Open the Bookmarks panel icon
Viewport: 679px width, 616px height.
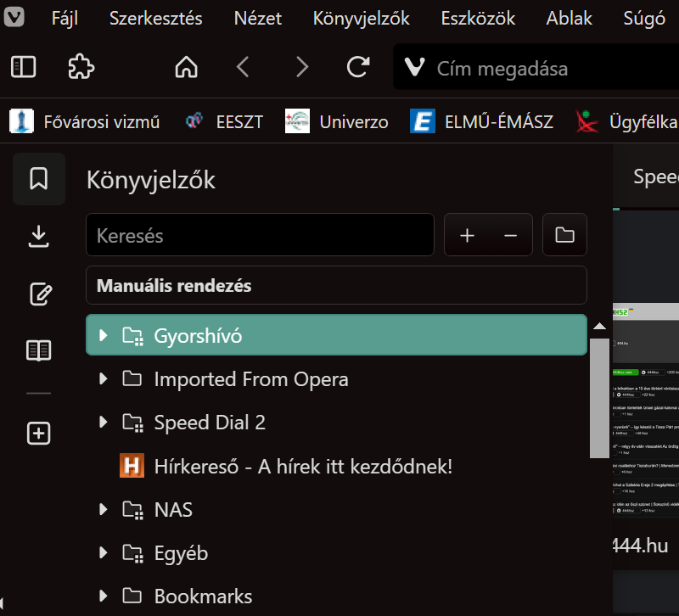click(38, 179)
